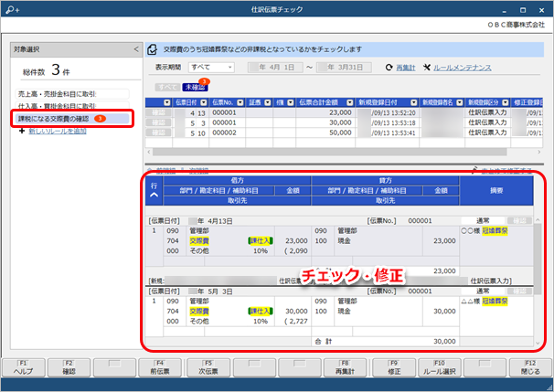Click the 合計 row total 30,000
The width and height of the screenshot is (554, 392).
point(444,341)
